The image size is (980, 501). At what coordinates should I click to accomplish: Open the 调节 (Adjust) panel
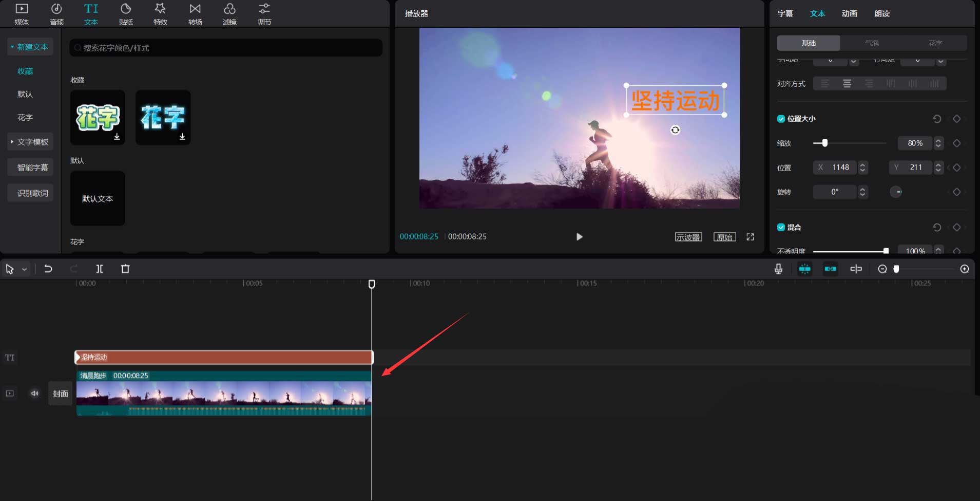click(x=263, y=13)
